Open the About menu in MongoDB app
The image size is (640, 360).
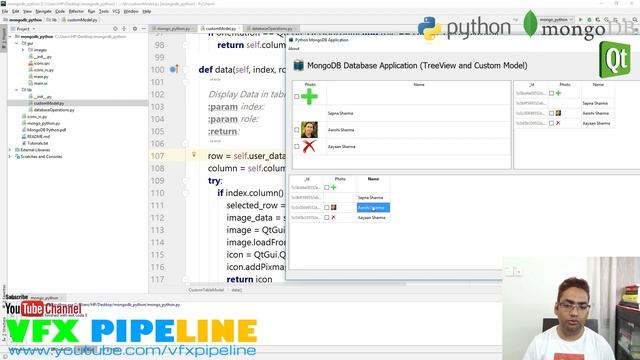tap(294, 49)
